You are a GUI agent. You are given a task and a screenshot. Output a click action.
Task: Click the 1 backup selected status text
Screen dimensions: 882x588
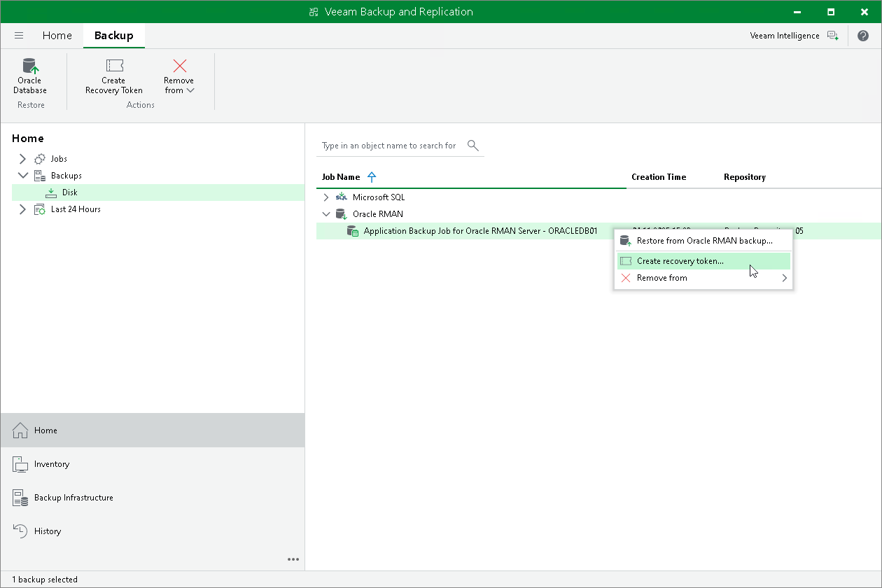point(45,580)
